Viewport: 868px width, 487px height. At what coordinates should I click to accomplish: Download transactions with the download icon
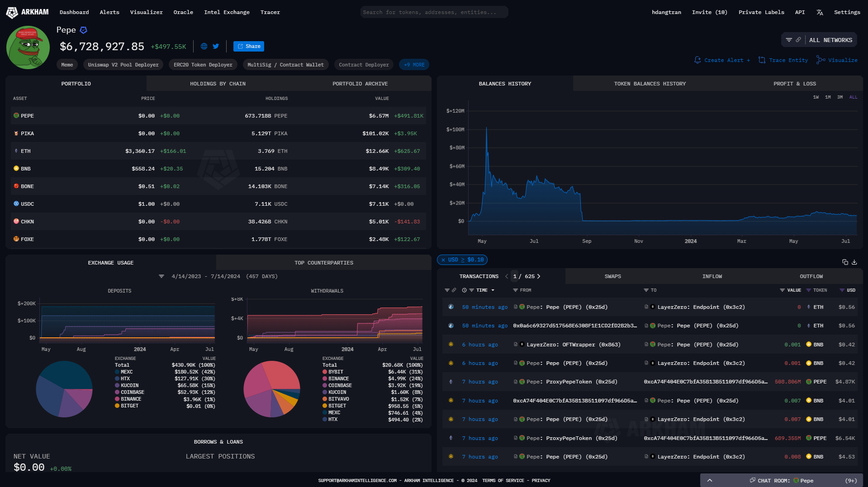[854, 262]
